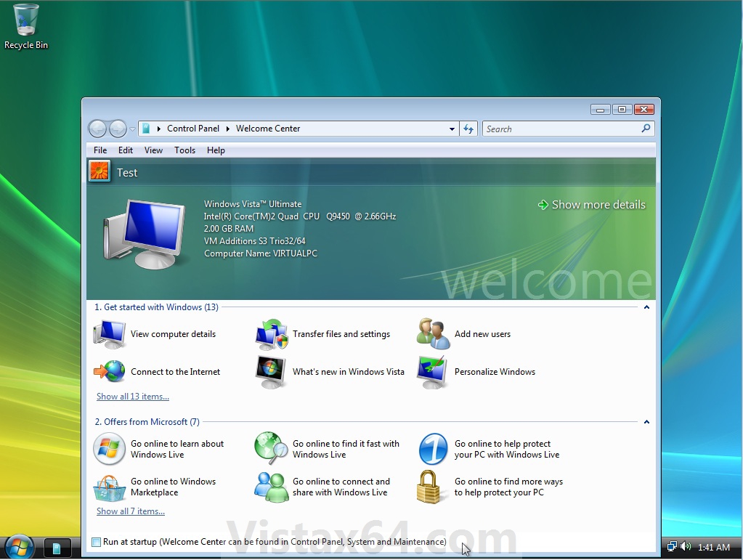
Task: Click the learn about Windows Live flag icon
Action: (x=109, y=449)
